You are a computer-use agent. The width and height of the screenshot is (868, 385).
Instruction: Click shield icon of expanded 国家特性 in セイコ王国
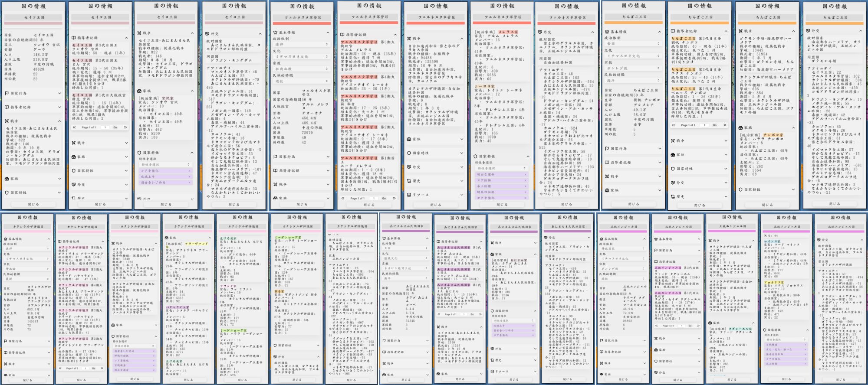139,153
